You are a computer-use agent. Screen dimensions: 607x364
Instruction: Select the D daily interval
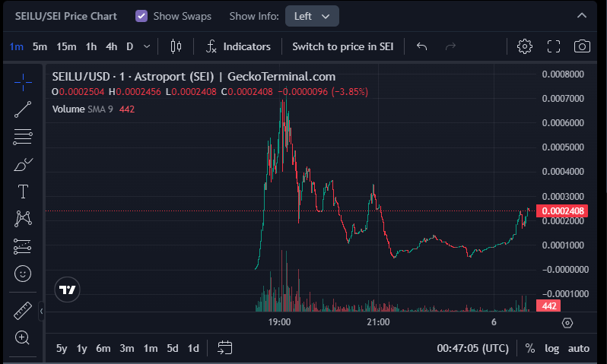[x=129, y=47]
